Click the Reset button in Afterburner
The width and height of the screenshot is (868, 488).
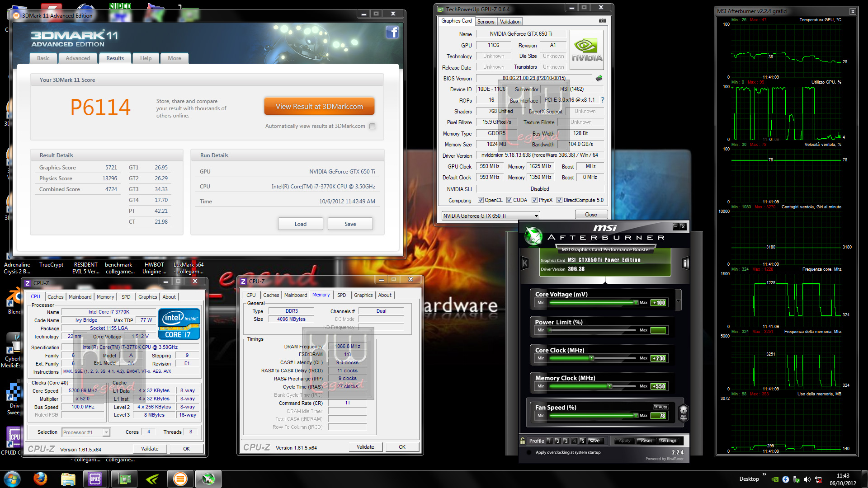(646, 441)
